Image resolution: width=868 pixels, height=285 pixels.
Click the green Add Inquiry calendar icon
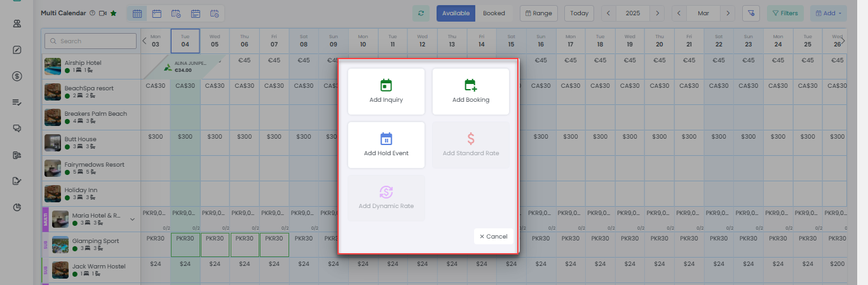coord(386,85)
